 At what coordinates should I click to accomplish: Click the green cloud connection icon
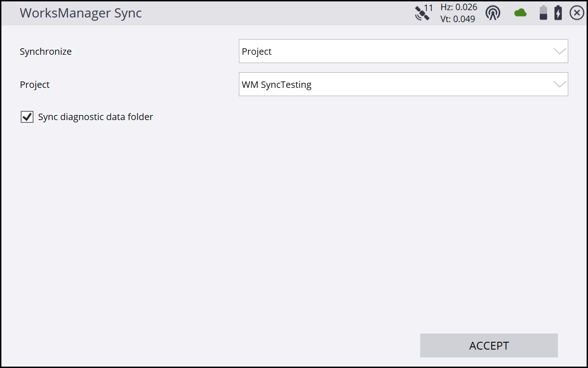[x=520, y=13]
